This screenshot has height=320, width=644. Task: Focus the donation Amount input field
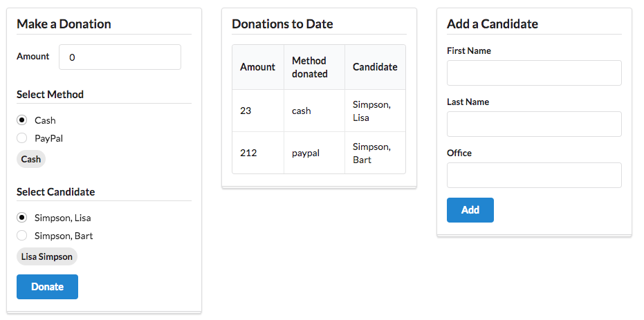(x=120, y=57)
